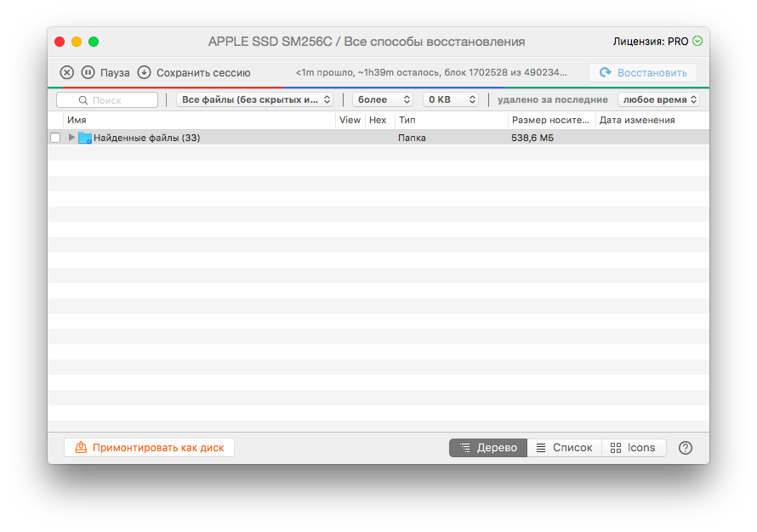Switch to the Дерево view tab
Viewport: 757px width, 532px height.
click(488, 448)
